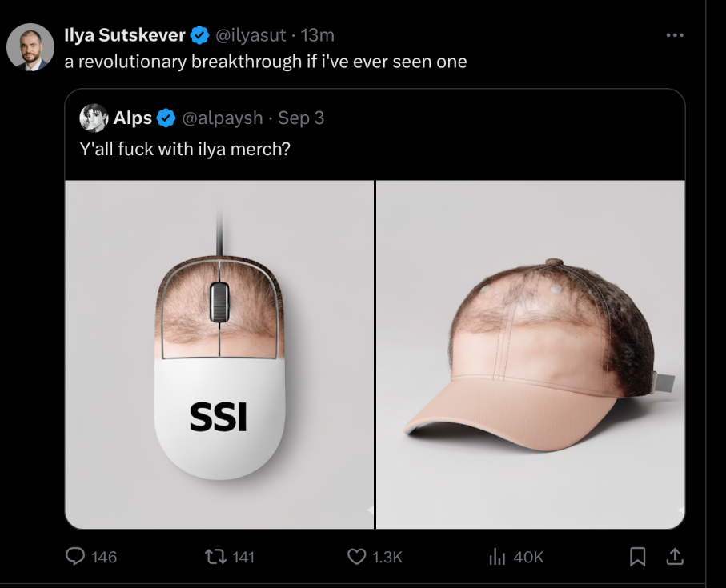Click the verified badge next to Alps
Screen dimensions: 726x588
click(166, 118)
